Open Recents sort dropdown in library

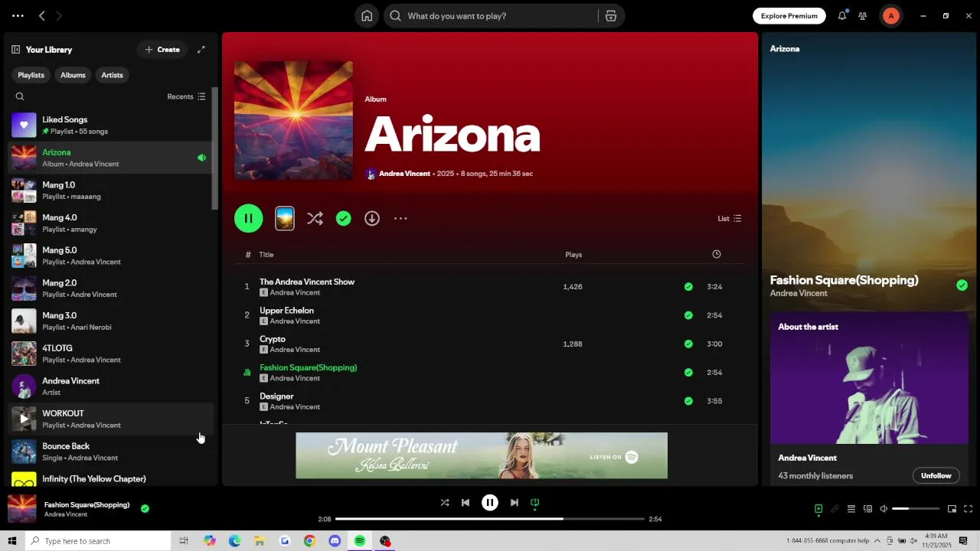pos(186,96)
